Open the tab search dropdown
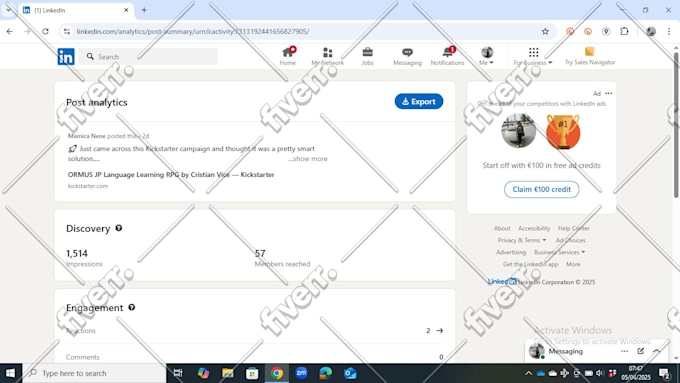The image size is (680, 383). [8, 10]
